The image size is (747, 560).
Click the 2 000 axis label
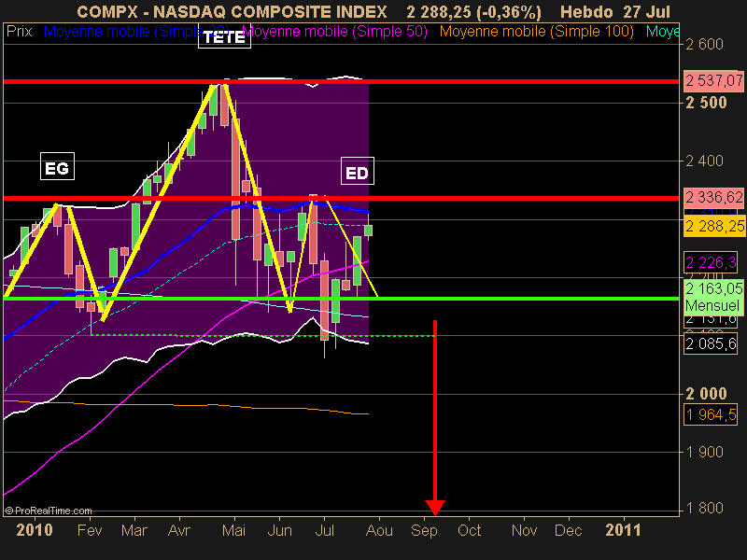706,393
